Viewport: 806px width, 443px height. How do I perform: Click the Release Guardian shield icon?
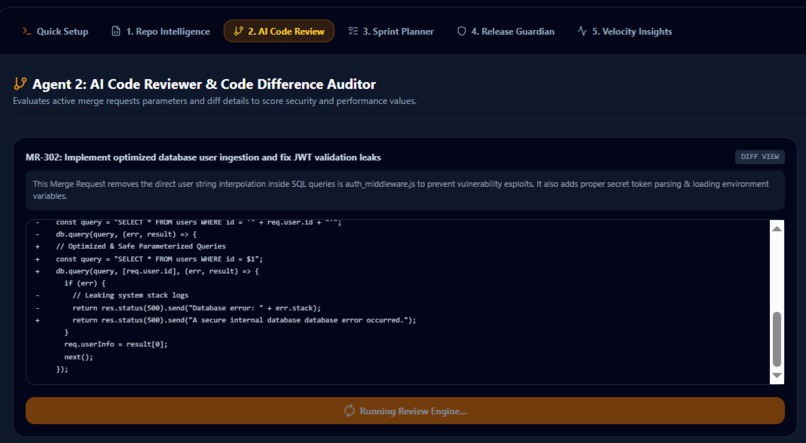[462, 31]
